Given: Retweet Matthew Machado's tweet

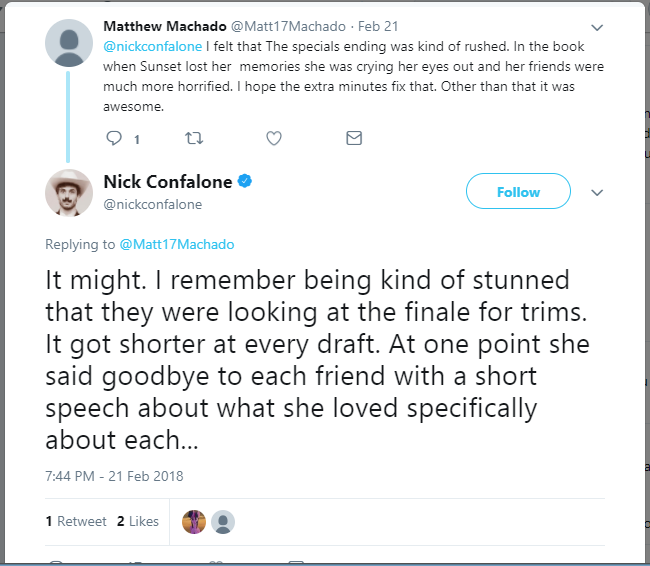Looking at the screenshot, I should [x=194, y=139].
